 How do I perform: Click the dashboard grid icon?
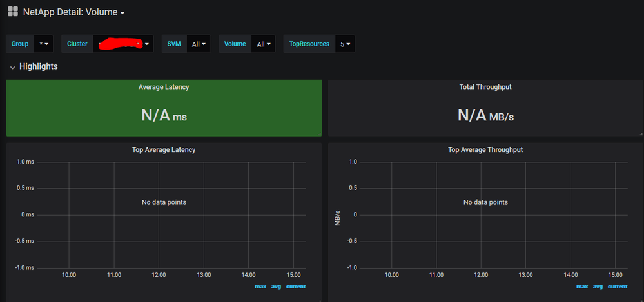pyautogui.click(x=12, y=12)
